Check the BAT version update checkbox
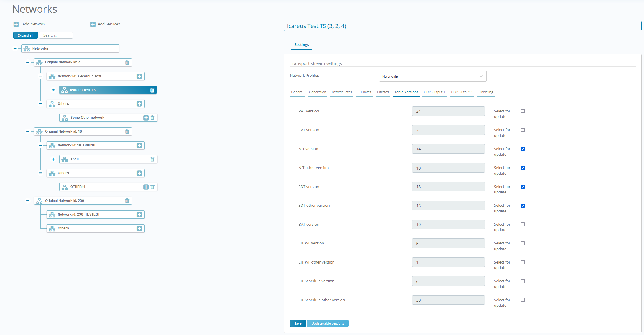 point(523,224)
